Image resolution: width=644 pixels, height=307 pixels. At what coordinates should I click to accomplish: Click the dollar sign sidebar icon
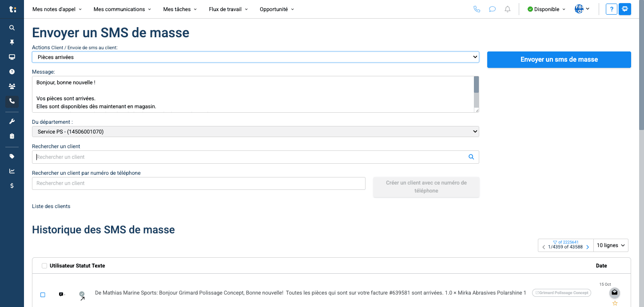12,185
